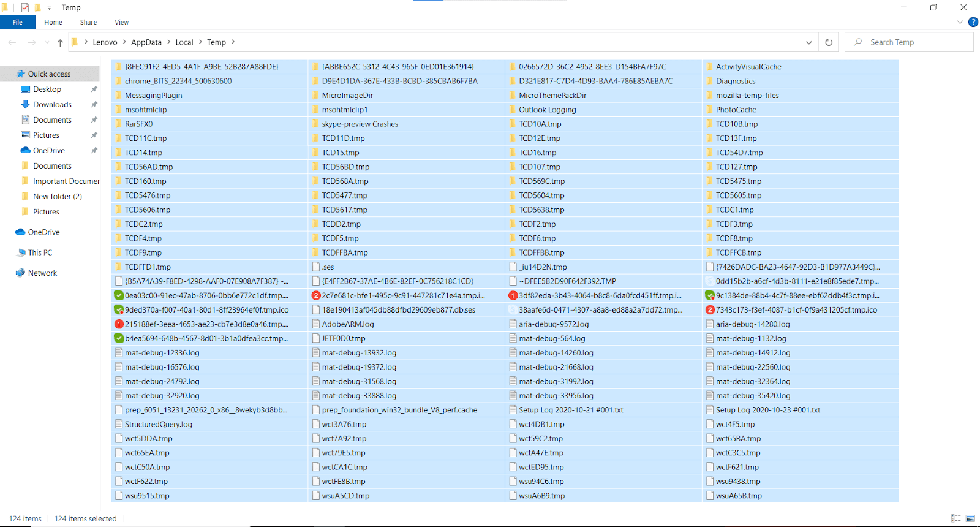Open the address bar history dropdown
The image size is (980, 527).
click(x=809, y=42)
